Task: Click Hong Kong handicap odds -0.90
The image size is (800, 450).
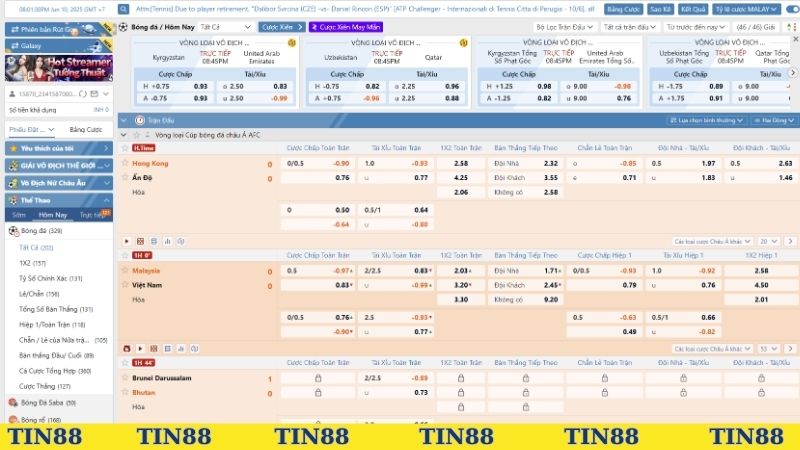Action: pos(341,163)
